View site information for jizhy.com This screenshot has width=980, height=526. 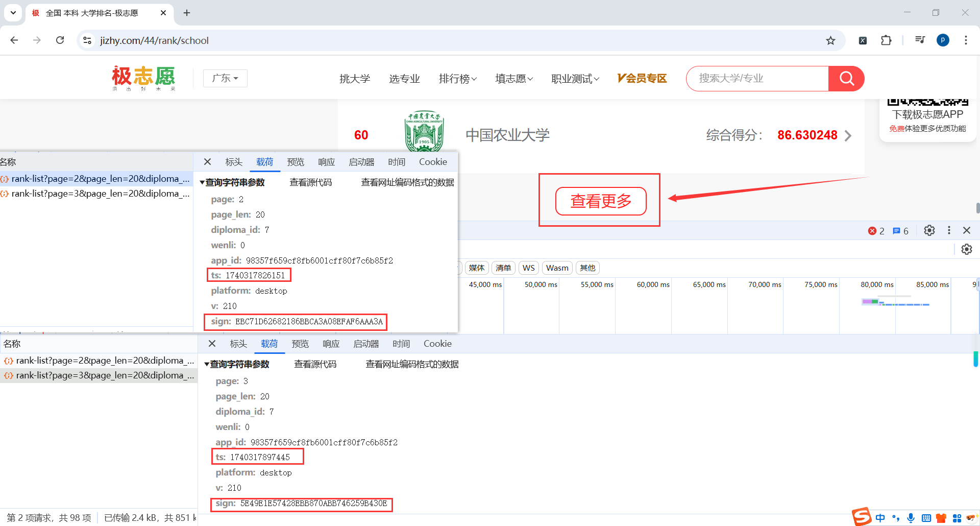pos(87,40)
